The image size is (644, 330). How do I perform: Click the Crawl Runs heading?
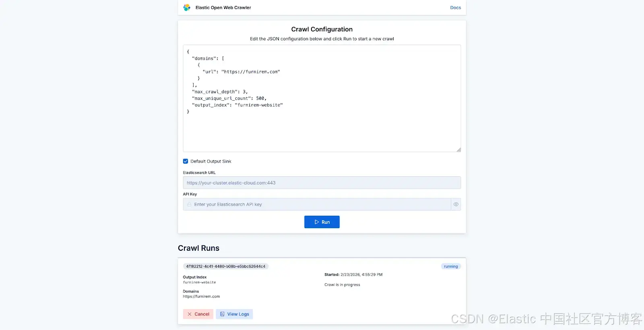198,248
